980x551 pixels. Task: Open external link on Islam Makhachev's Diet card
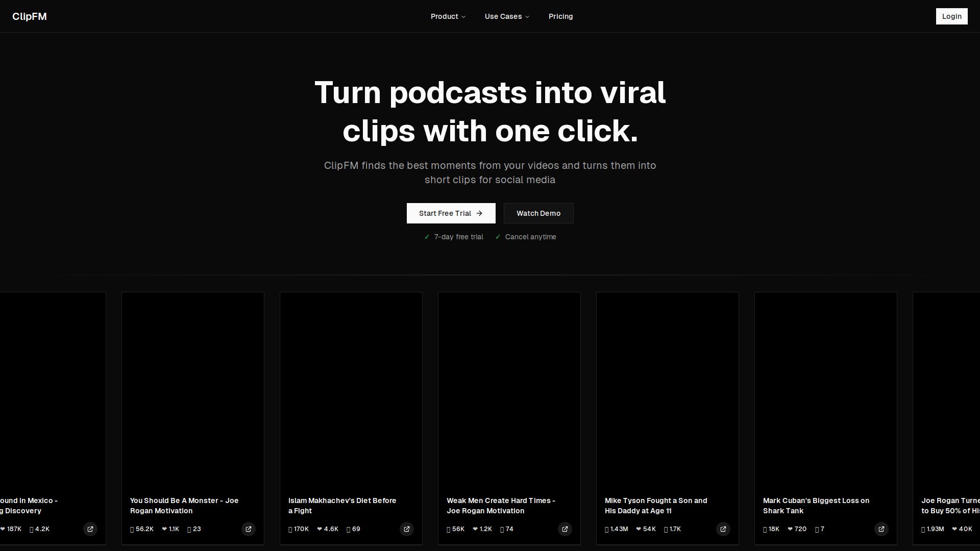click(407, 529)
